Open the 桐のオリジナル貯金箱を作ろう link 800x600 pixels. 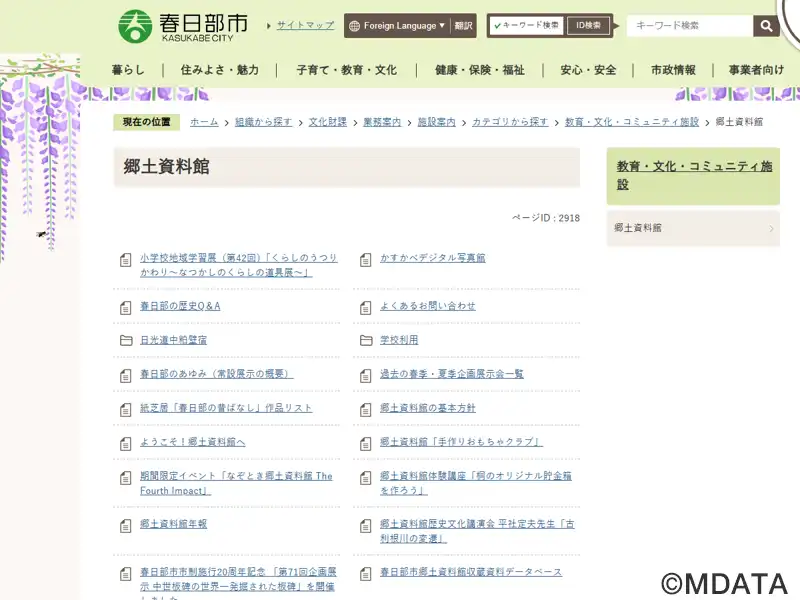pyautogui.click(x=476, y=483)
